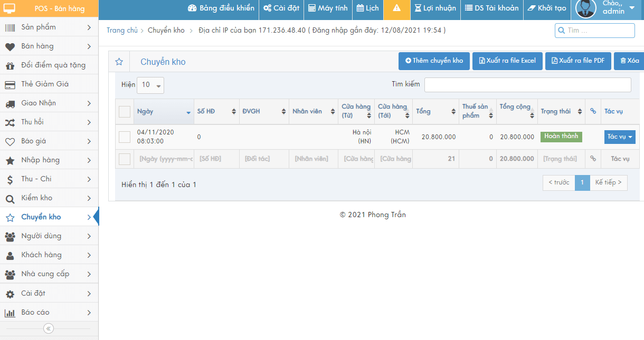Viewport: 644px width, 340px height.
Task: Select Kiểm kho in the sidebar
Action: click(x=49, y=198)
